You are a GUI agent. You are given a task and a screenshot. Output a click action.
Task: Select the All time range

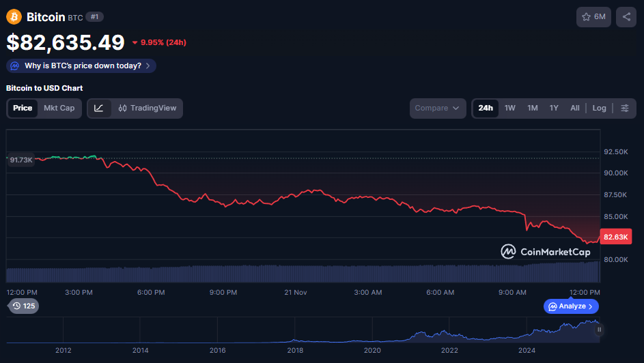[x=574, y=108]
